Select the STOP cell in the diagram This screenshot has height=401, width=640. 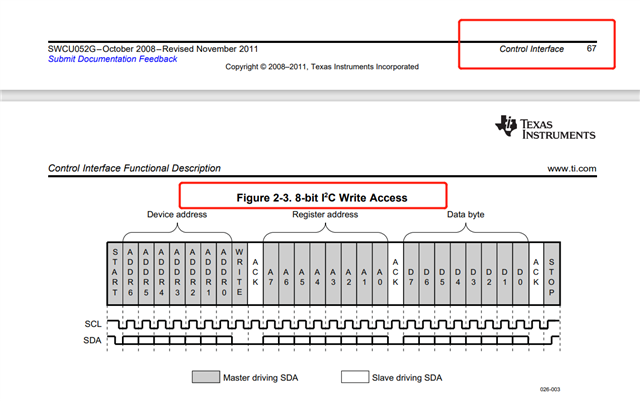tap(551, 273)
